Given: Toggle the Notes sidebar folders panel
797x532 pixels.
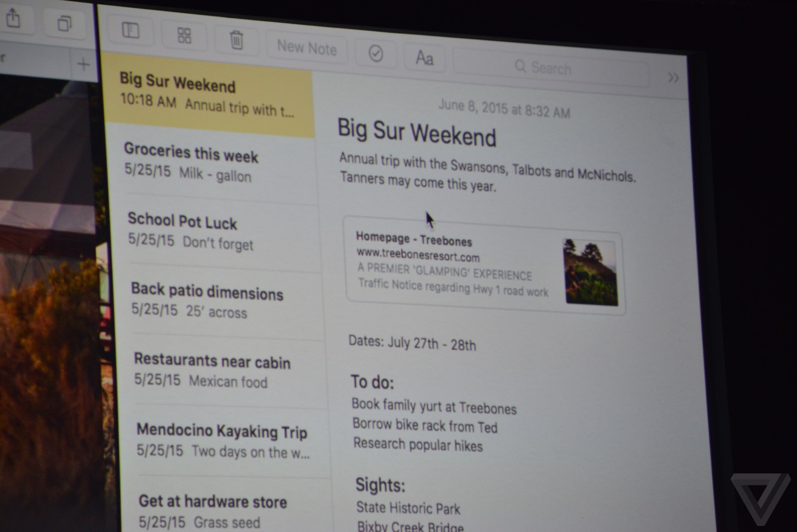Looking at the screenshot, I should (130, 31).
